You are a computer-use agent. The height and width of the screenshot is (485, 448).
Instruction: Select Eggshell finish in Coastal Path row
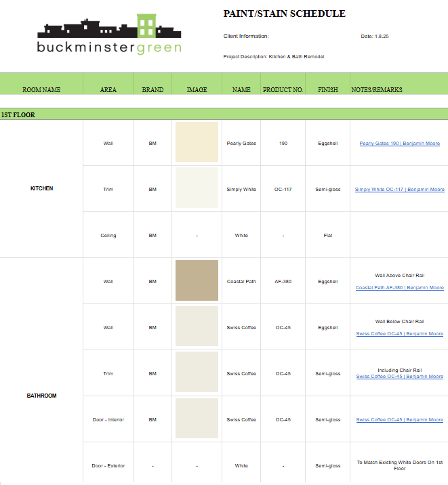pyautogui.click(x=327, y=282)
